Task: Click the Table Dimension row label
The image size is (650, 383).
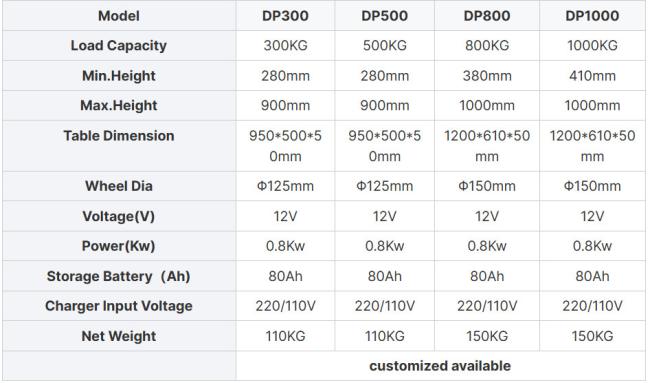Action: click(x=119, y=136)
